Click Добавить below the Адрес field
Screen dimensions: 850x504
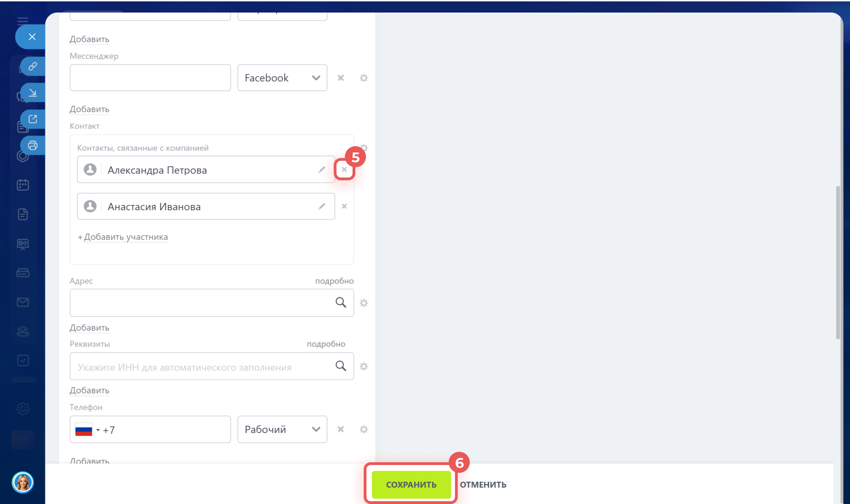coord(90,328)
